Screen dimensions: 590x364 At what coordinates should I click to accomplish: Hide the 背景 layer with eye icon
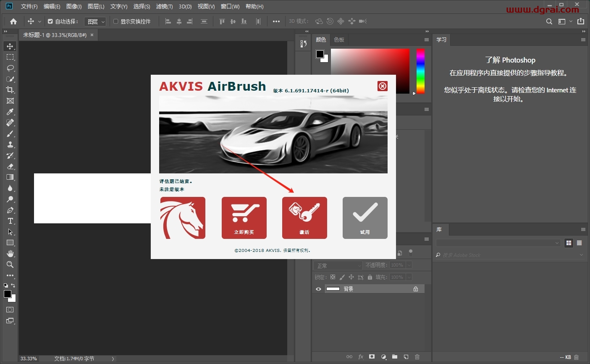pyautogui.click(x=318, y=289)
